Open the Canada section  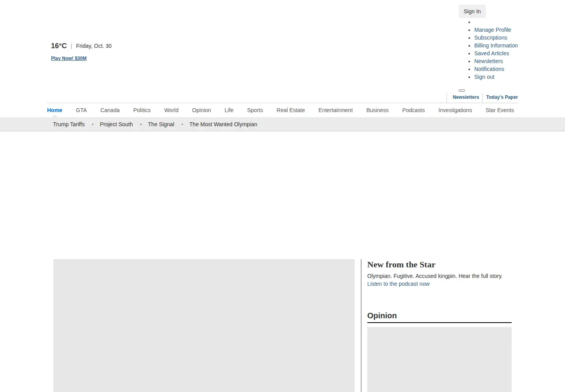point(110,110)
